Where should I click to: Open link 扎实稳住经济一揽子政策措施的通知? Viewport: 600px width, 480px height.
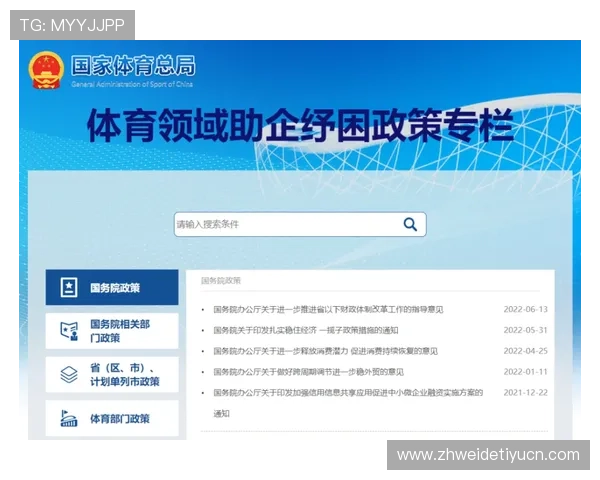tap(306, 330)
